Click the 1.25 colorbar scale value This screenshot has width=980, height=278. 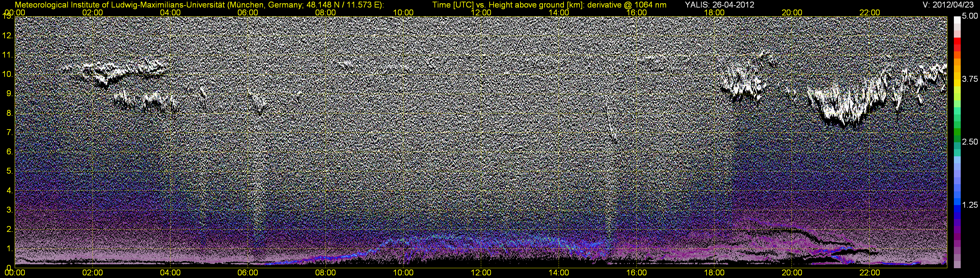pos(970,205)
